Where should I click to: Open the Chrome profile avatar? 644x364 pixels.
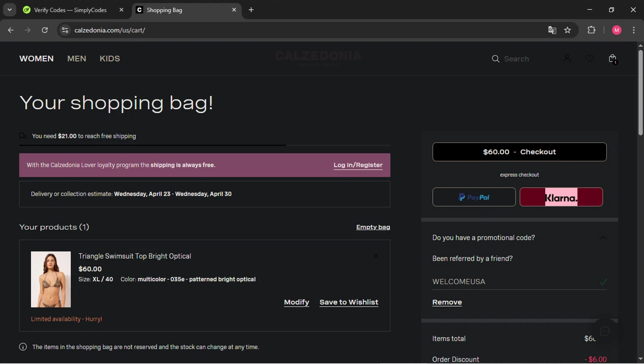(617, 30)
